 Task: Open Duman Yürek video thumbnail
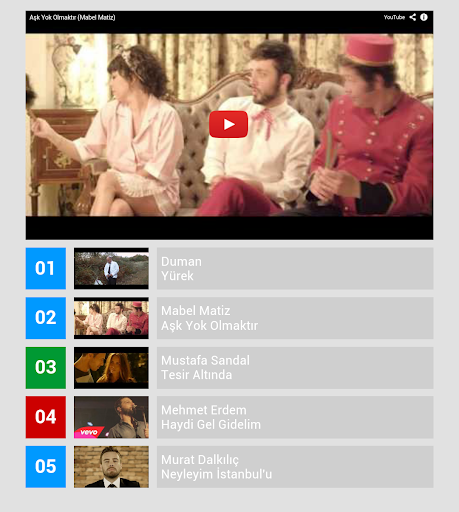pyautogui.click(x=111, y=268)
